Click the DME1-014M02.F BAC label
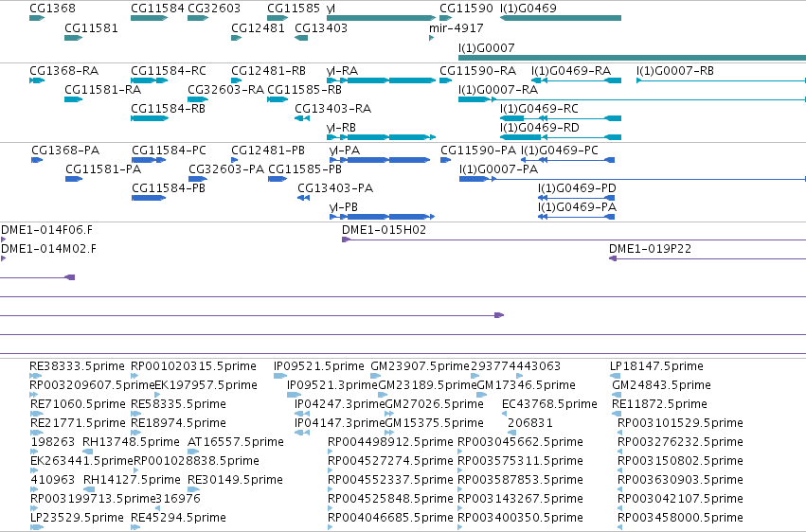806x532 pixels. click(49, 249)
